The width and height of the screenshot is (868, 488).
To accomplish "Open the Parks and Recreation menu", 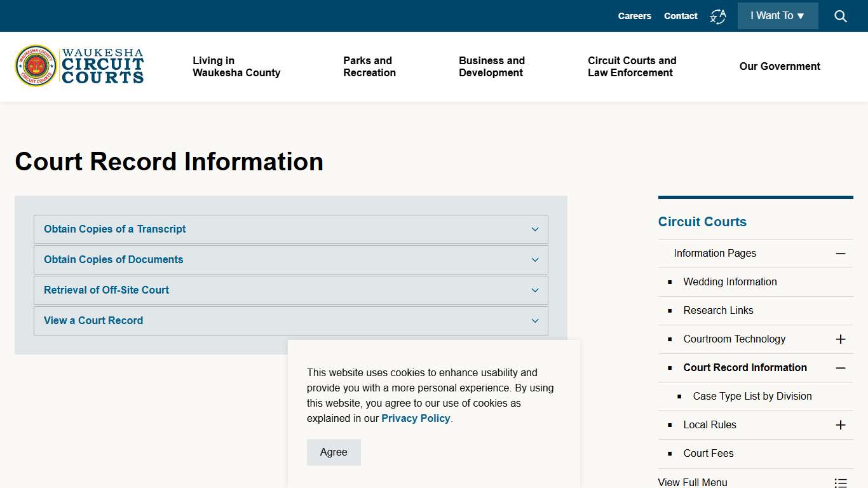I will (369, 66).
